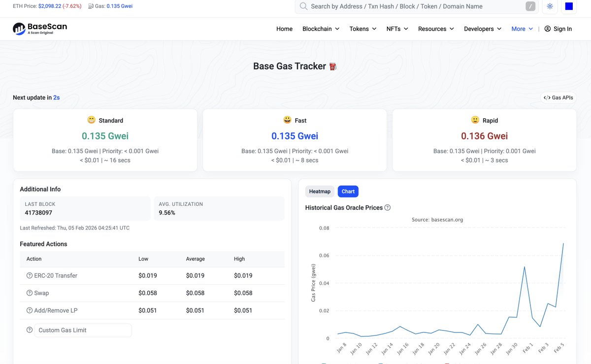Click the slight smile emoji on Rapid card
The height and width of the screenshot is (364, 591).
475,120
